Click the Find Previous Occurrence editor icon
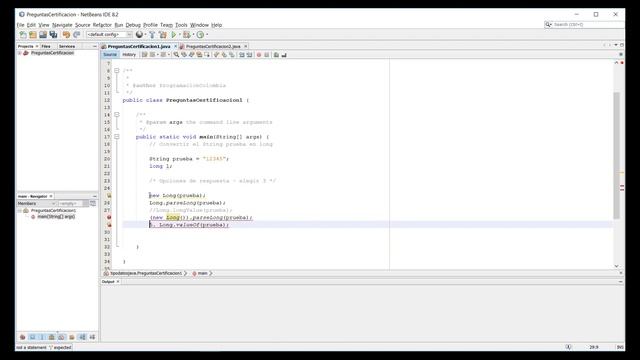 point(184,55)
